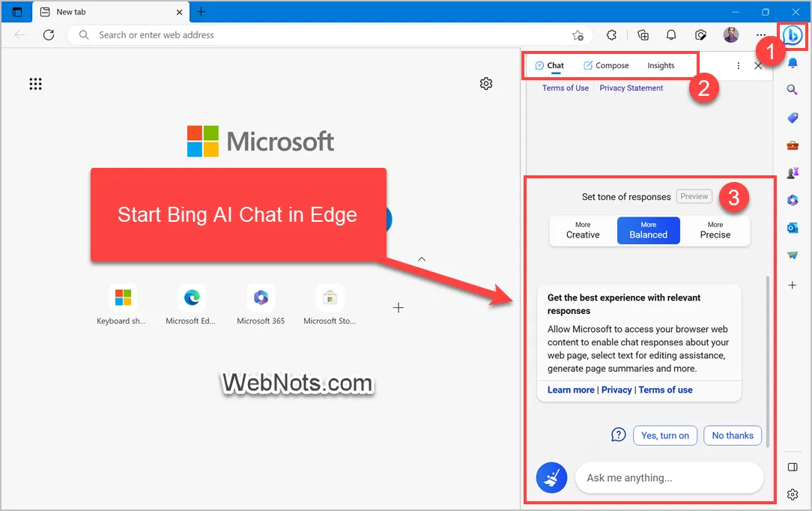Open the Microsoft Store quick link

pyautogui.click(x=330, y=304)
